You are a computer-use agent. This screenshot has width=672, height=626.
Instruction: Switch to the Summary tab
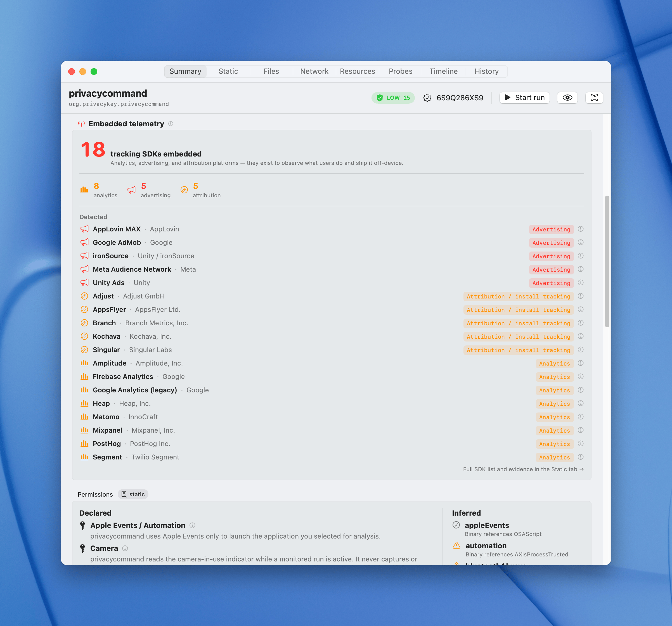[185, 71]
